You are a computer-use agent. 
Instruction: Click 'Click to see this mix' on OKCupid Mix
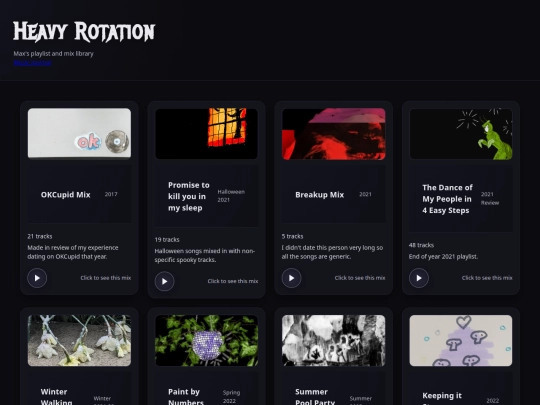(106, 278)
